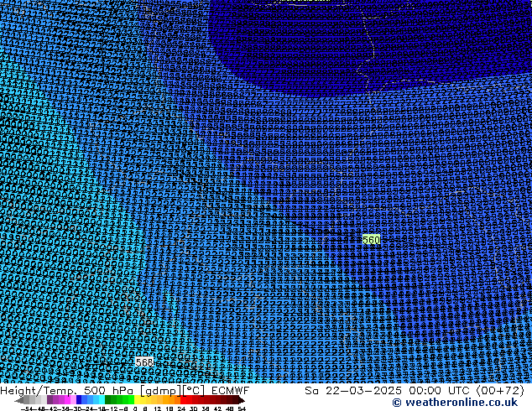Click the forecast date Sa 22-03-2025
This screenshot has width=532, height=411.
pos(353,391)
